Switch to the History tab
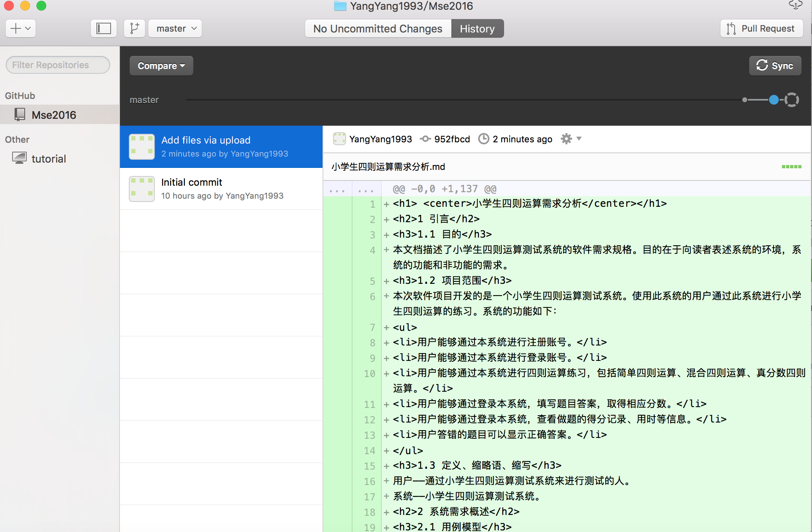The width and height of the screenshot is (812, 532). pyautogui.click(x=477, y=29)
